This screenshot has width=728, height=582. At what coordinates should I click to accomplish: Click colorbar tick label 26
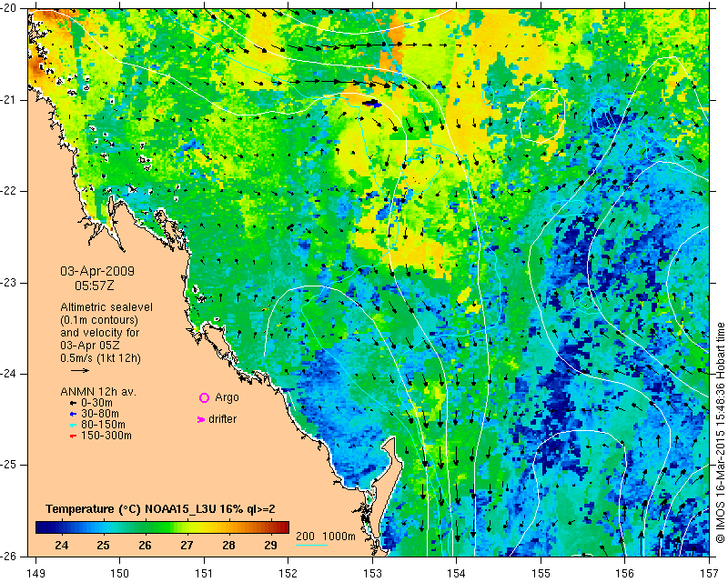[145, 546]
